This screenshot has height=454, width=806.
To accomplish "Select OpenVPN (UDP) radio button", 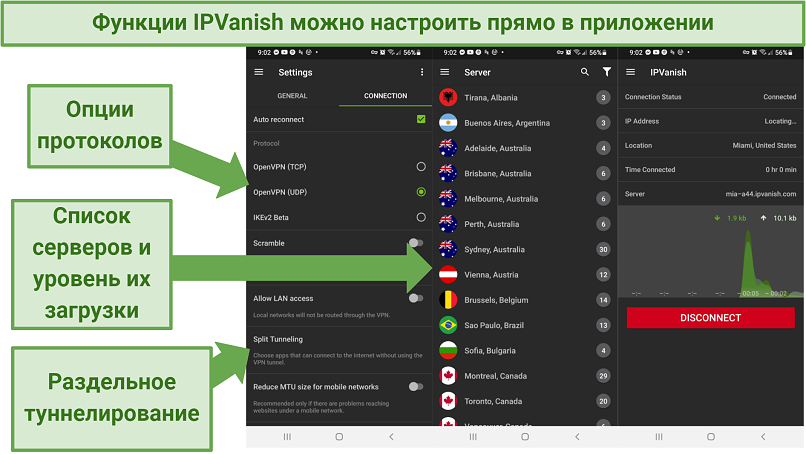I will pyautogui.click(x=421, y=192).
